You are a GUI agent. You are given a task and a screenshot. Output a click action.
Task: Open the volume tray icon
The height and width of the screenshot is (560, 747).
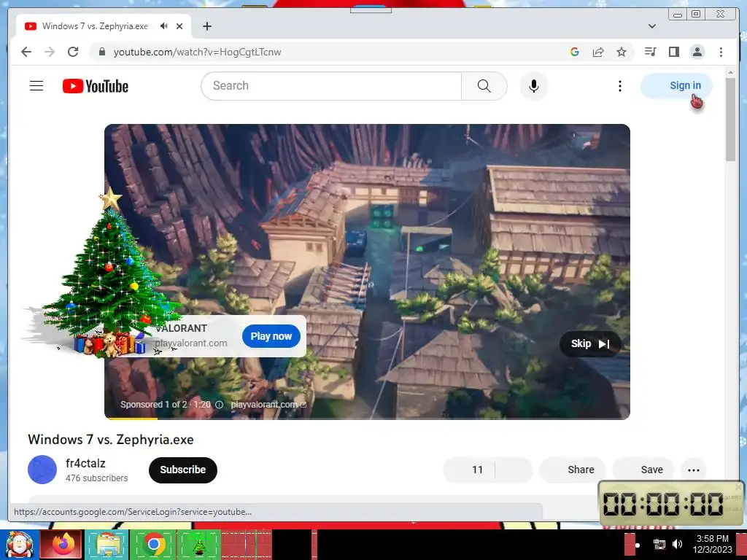pos(677,544)
